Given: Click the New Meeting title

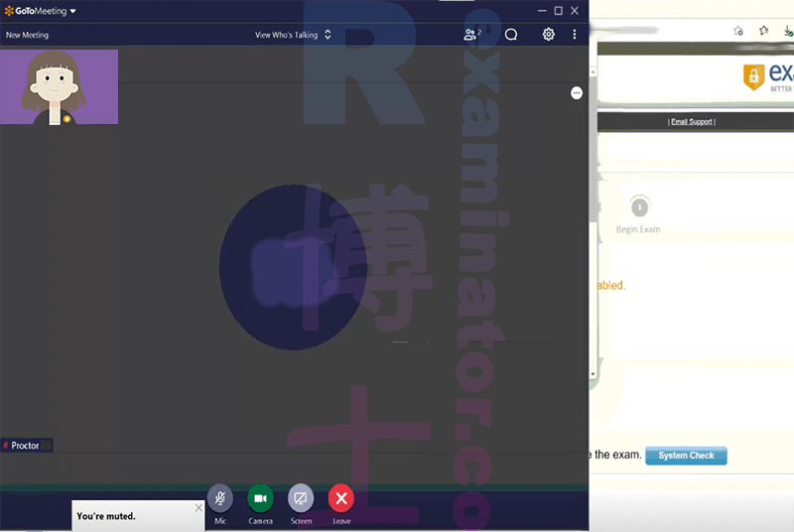Looking at the screenshot, I should click(x=28, y=35).
